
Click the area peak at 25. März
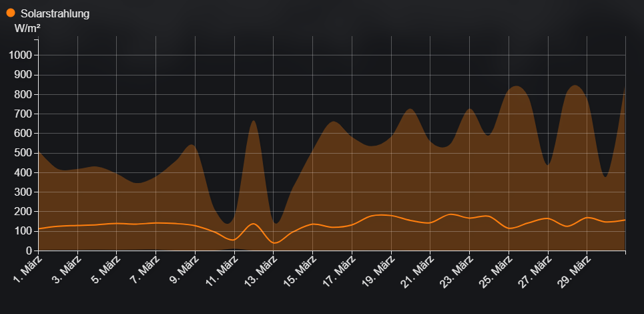point(515,86)
